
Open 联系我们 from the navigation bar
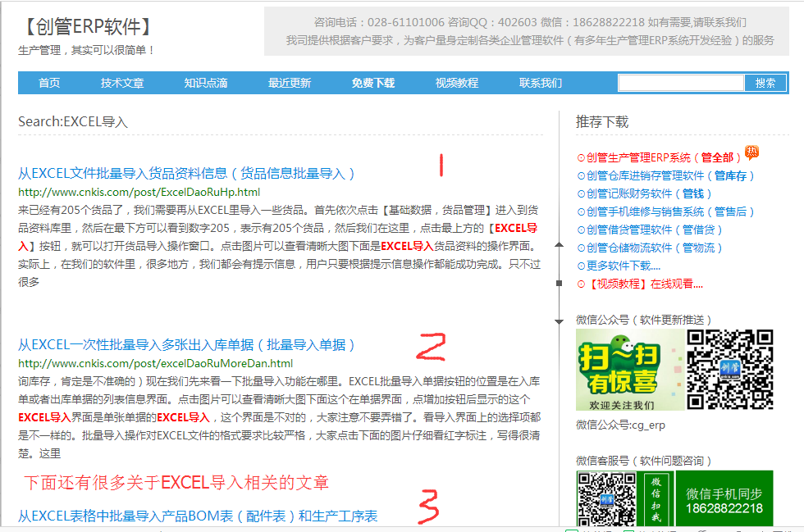click(541, 83)
